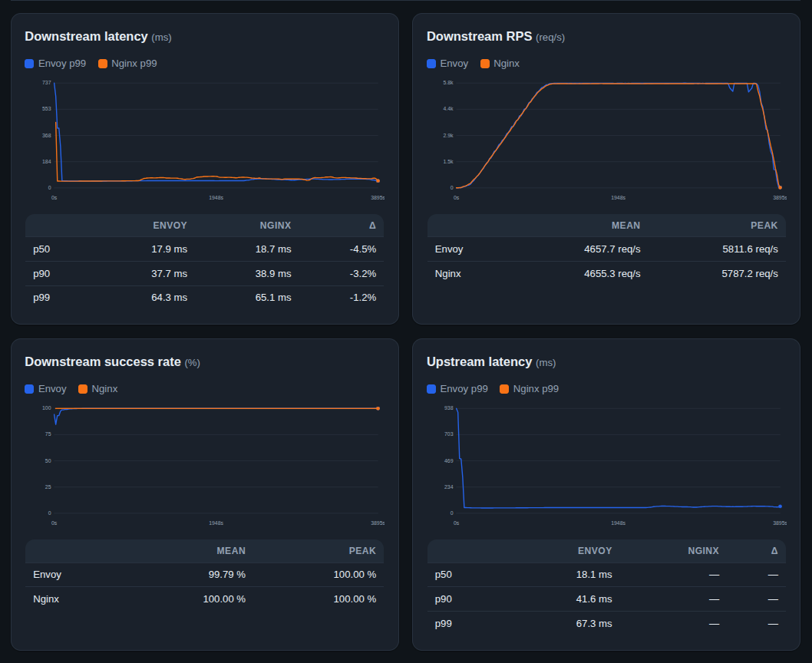Click the -1.2% delta value

(x=363, y=298)
